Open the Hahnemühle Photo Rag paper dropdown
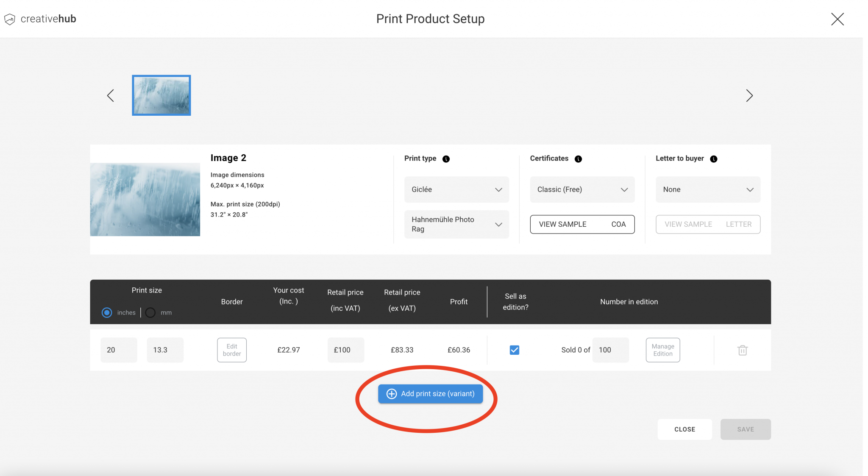This screenshot has height=476, width=868. tap(456, 224)
